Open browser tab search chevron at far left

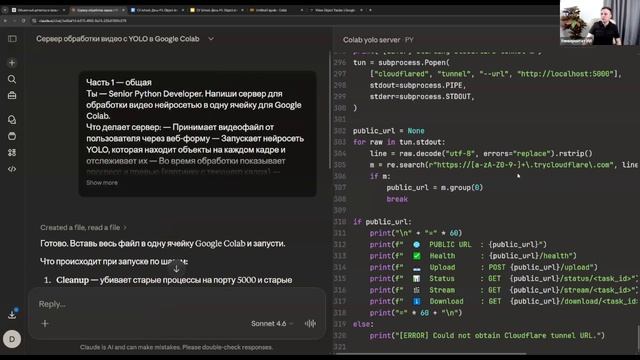point(4,10)
